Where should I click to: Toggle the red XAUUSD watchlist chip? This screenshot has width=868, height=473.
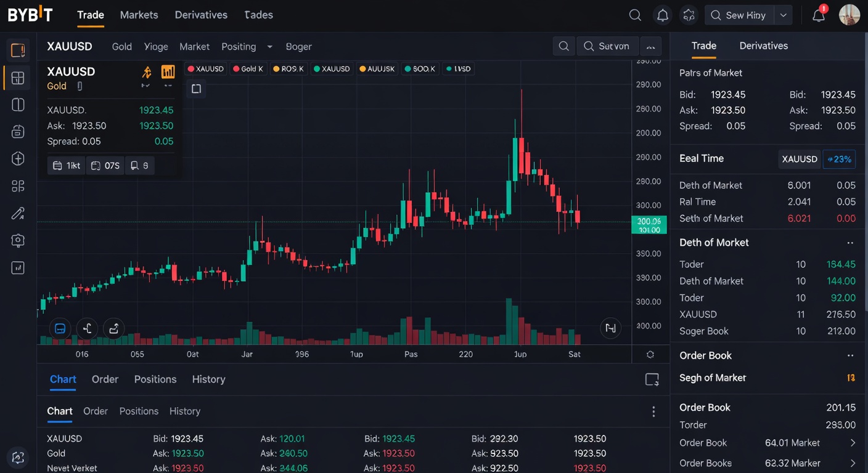click(205, 68)
